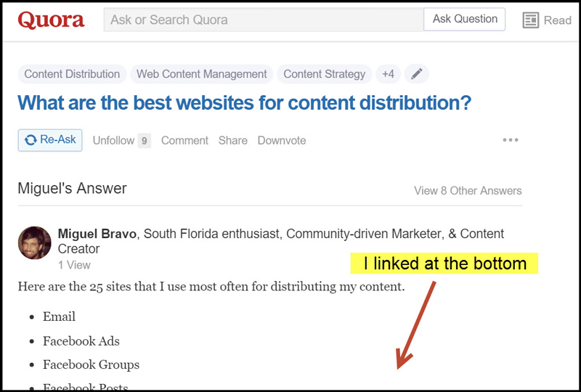Viewport: 581px width, 392px height.
Task: Select the Content Distribution topic tag
Action: point(72,74)
